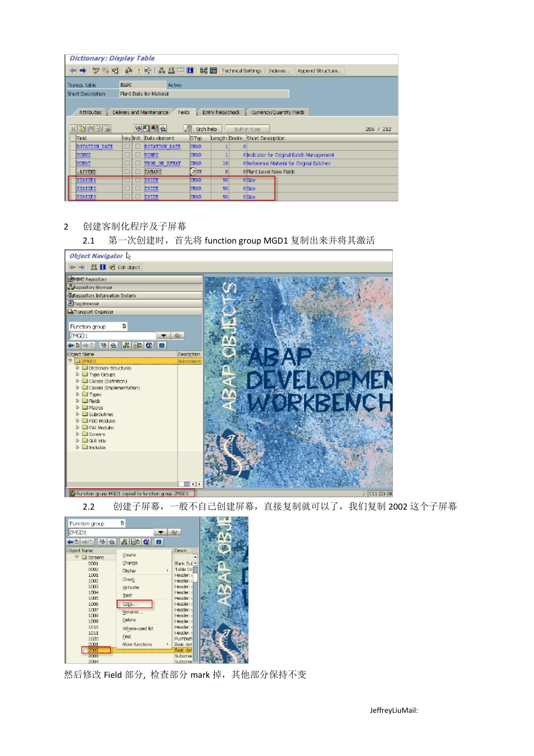Open Function group object type dropdown in Object Navigator
This screenshot has height=756, width=534.
[124, 326]
